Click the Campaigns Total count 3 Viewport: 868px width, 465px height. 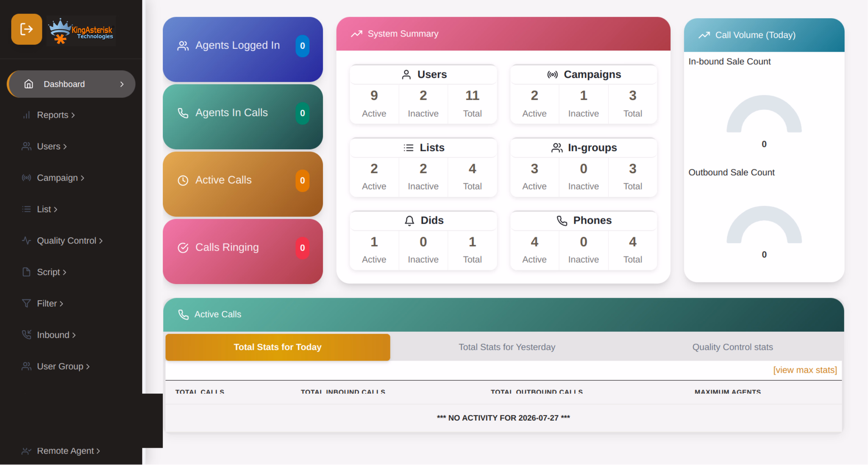coord(632,95)
